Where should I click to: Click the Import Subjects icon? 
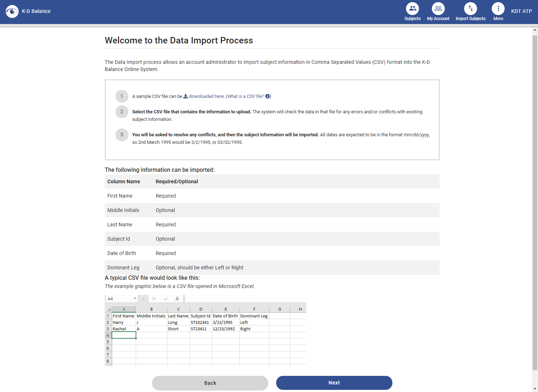(471, 8)
